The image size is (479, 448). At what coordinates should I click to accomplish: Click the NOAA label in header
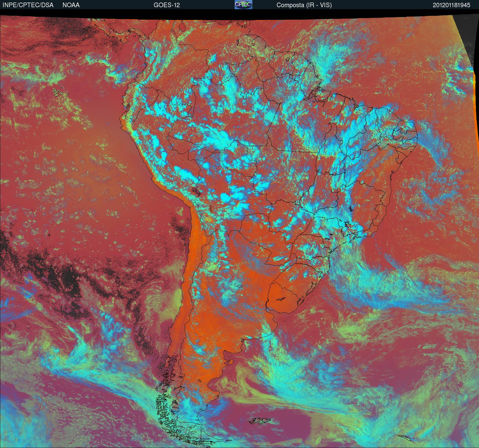point(71,5)
